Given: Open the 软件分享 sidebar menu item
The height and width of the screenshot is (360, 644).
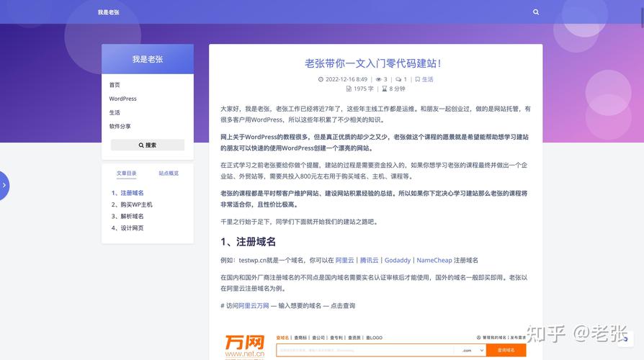Looking at the screenshot, I should [120, 126].
